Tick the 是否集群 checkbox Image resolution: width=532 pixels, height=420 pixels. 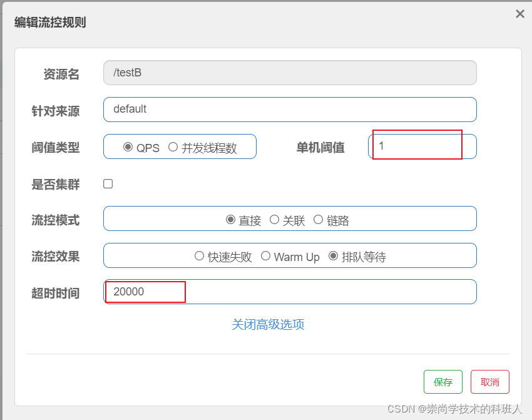tap(108, 184)
